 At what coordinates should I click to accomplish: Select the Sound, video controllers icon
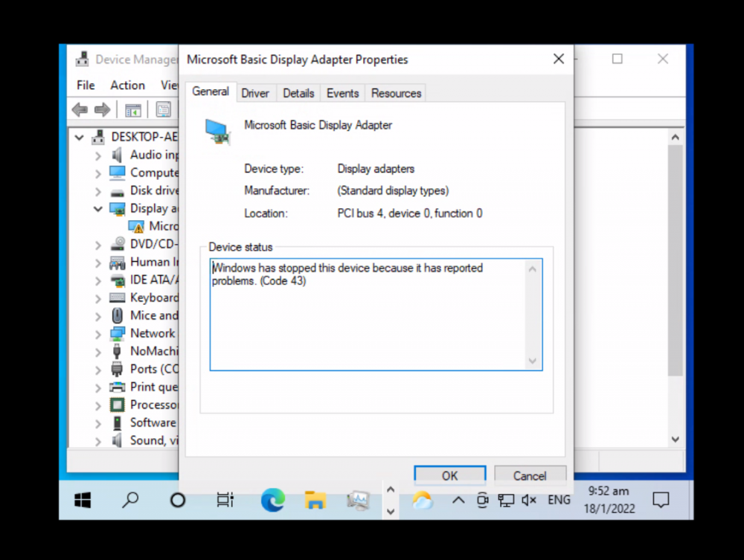pos(118,440)
